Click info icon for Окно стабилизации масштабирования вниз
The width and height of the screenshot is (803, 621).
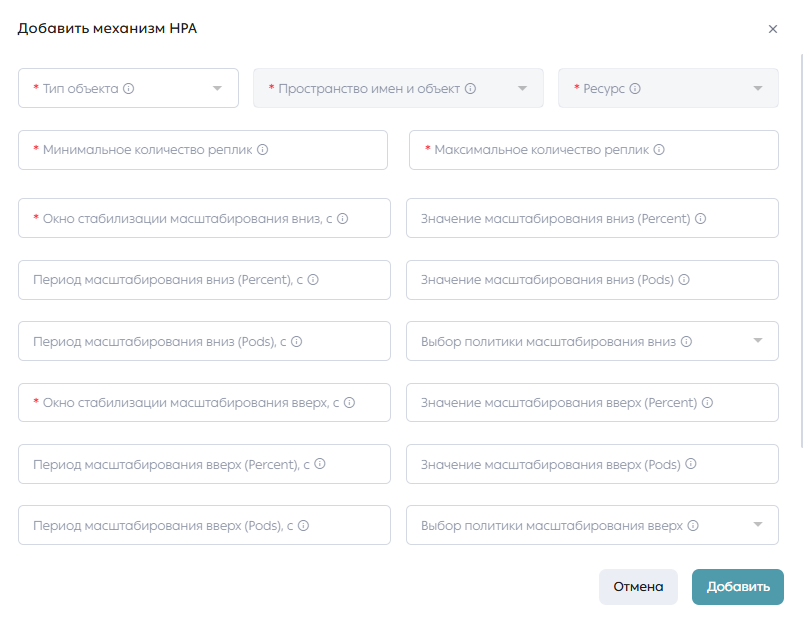click(343, 219)
